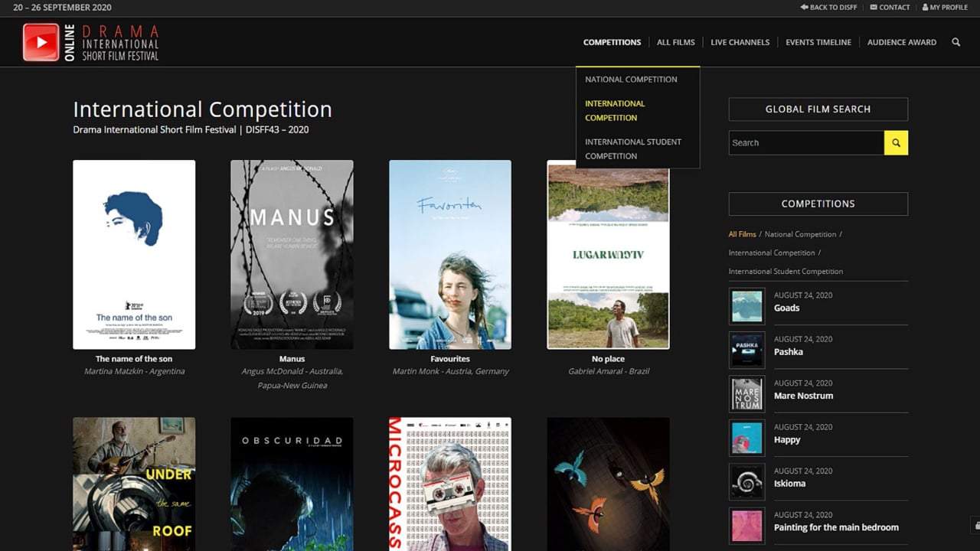
Task: Open the birds illustration film poster
Action: (608, 484)
